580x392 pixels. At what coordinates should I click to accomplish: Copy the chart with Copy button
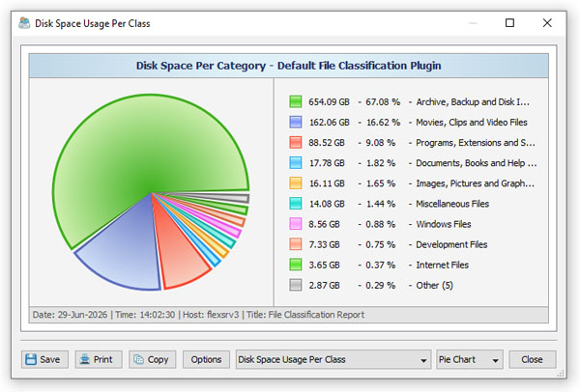153,359
